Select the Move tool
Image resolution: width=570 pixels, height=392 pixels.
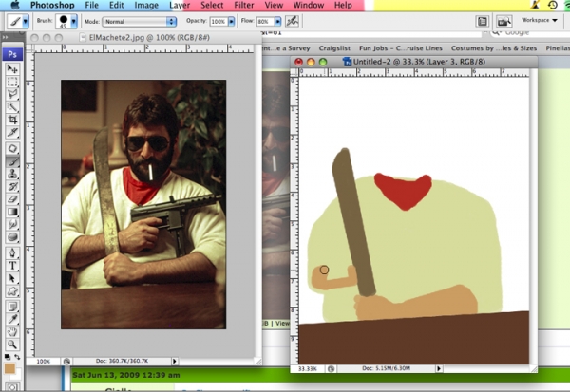12,68
